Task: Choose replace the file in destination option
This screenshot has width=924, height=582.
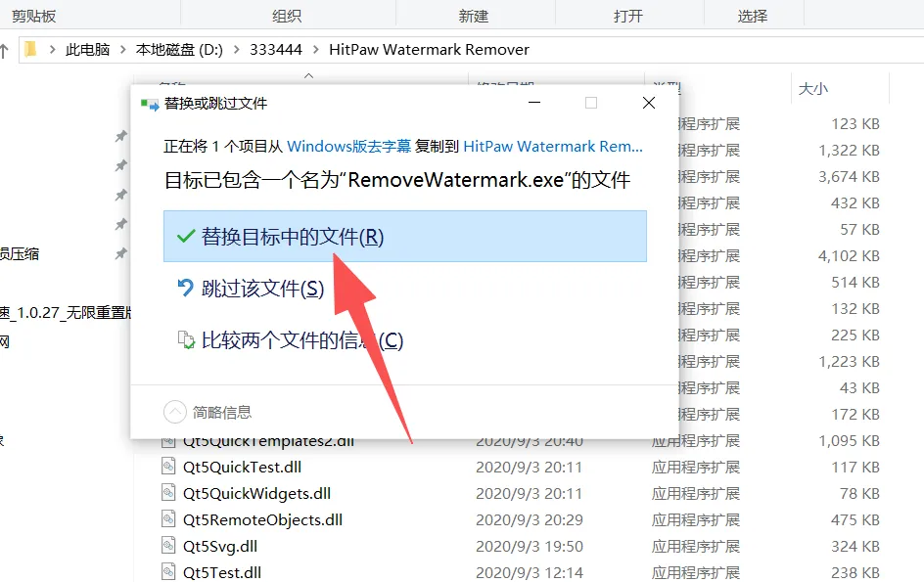Action: click(x=405, y=236)
